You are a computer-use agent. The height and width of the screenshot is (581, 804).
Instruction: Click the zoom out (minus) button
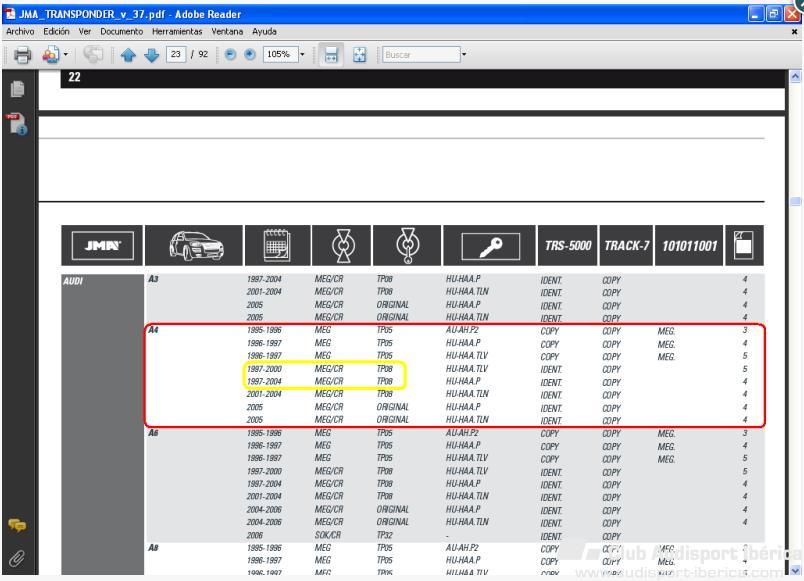tap(230, 54)
